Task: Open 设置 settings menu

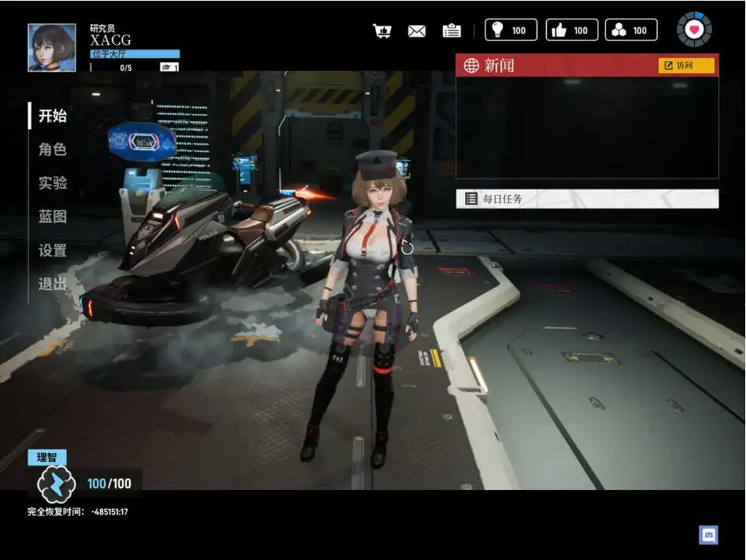Action: tap(53, 251)
